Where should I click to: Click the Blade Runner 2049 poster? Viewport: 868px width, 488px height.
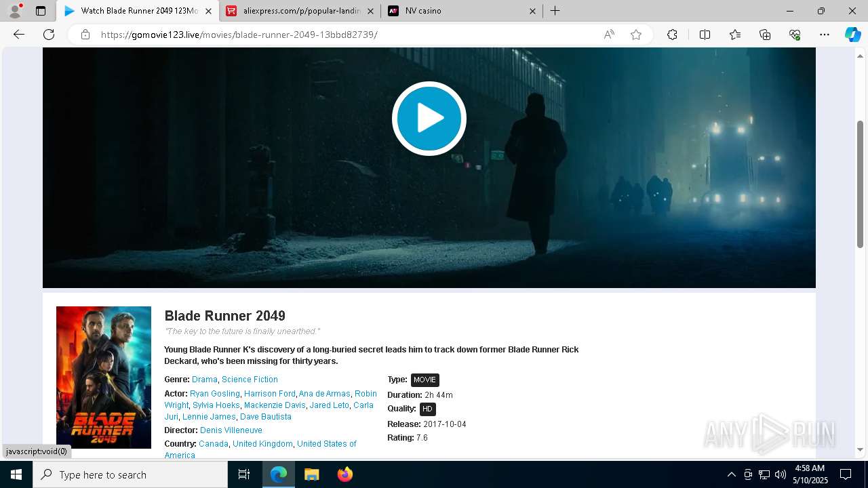tap(104, 378)
